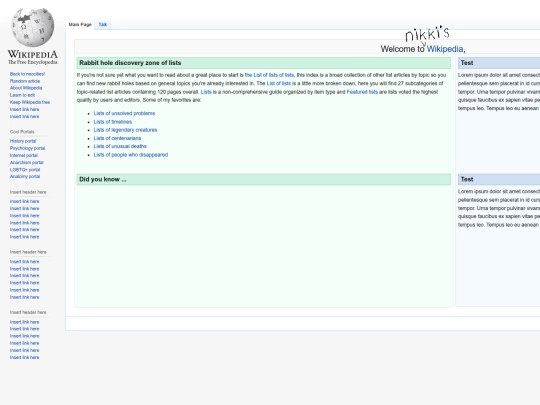This screenshot has width=540, height=405.
Task: Open the Anarchism portal link
Action: (27, 163)
